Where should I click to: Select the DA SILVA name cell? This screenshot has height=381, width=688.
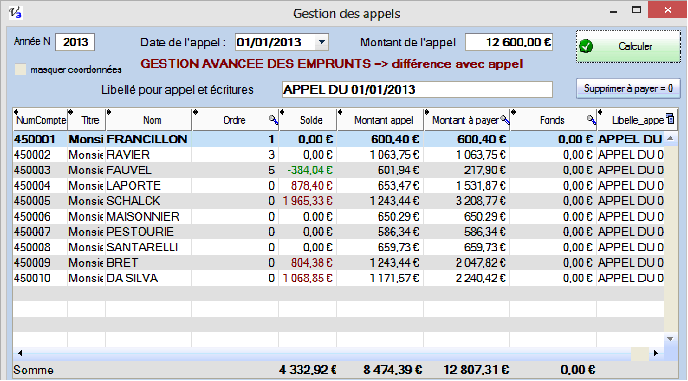[x=148, y=278]
